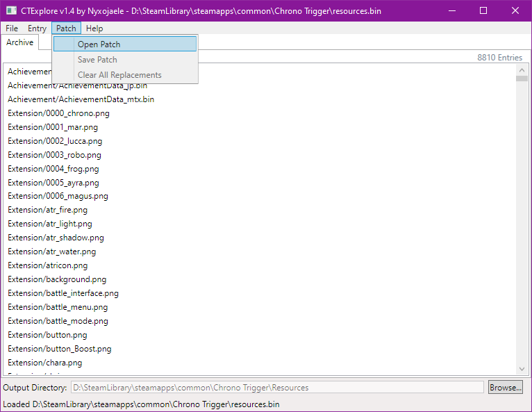Click the 8810 Entries count label
532x412 pixels.
499,58
